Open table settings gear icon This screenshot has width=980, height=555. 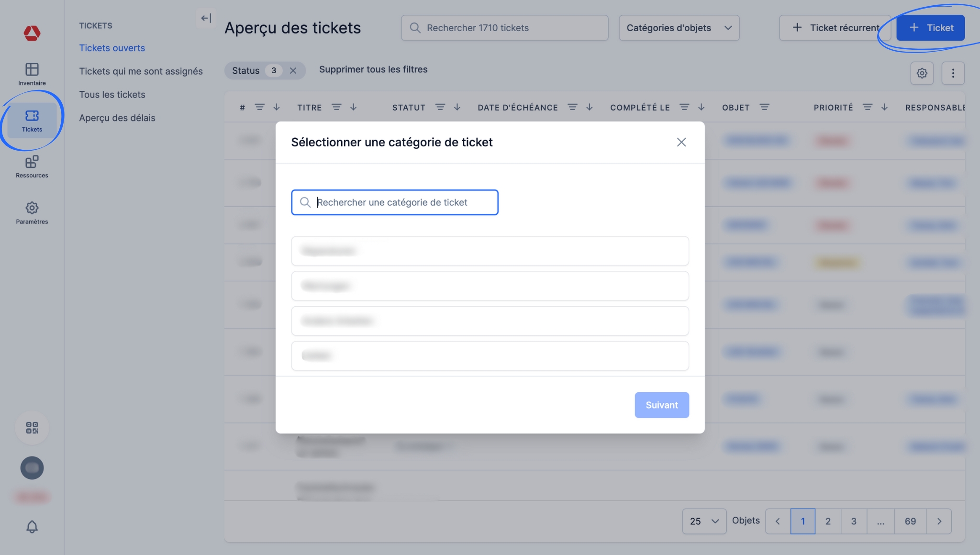pos(922,73)
